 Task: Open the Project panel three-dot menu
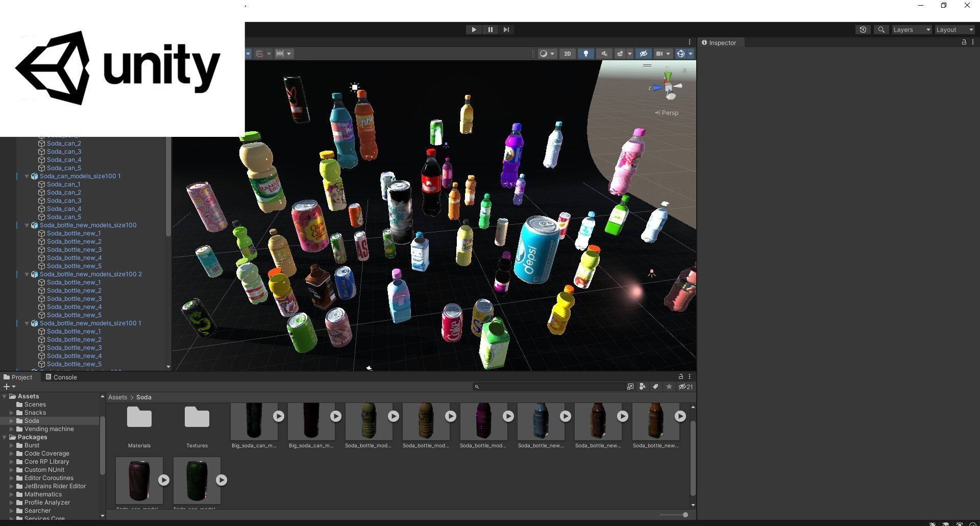690,376
